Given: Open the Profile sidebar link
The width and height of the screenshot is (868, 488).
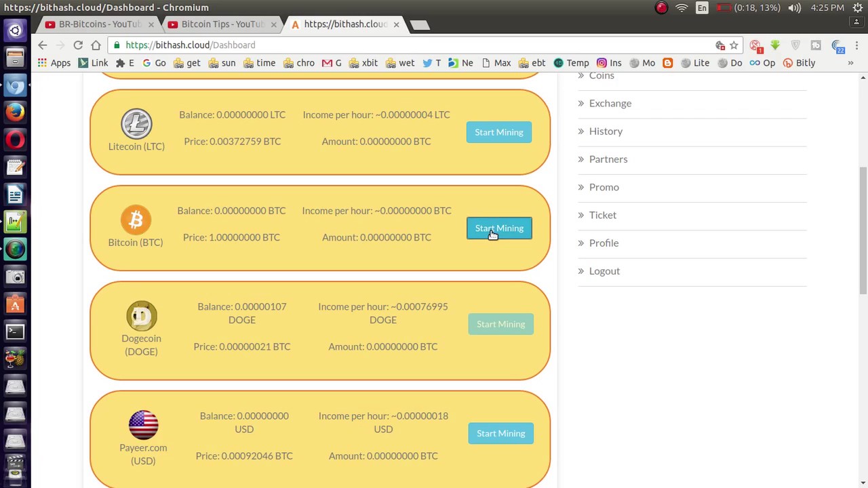Looking at the screenshot, I should click(x=604, y=243).
